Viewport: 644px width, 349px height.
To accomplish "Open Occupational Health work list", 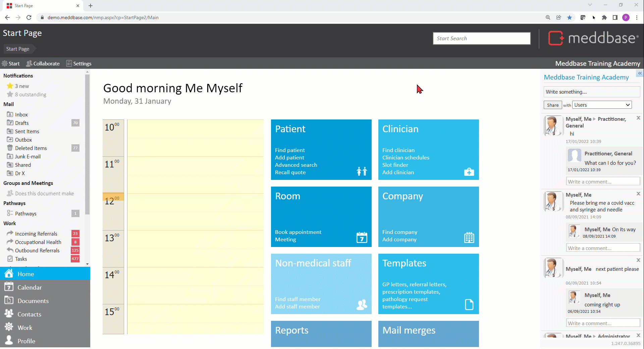I will click(38, 242).
